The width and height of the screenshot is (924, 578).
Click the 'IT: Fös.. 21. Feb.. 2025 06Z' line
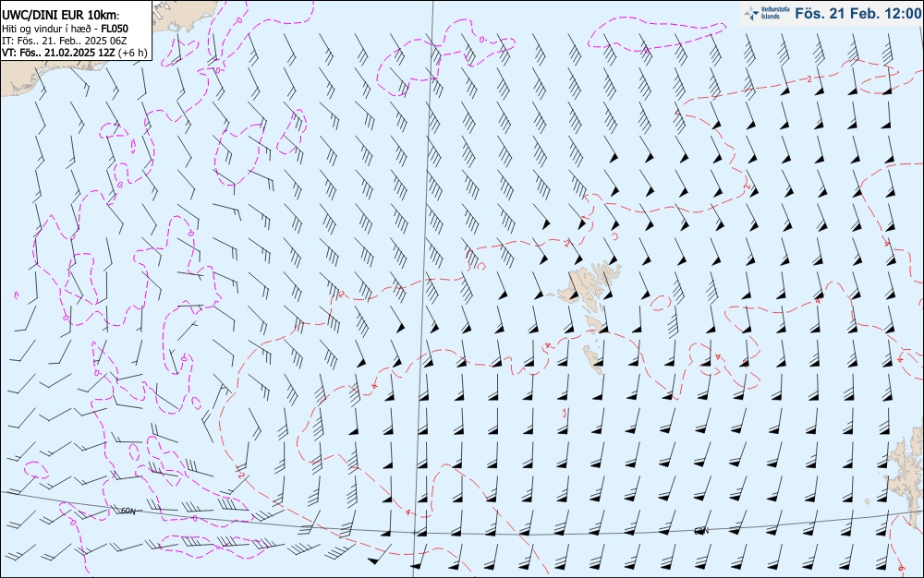click(65, 41)
